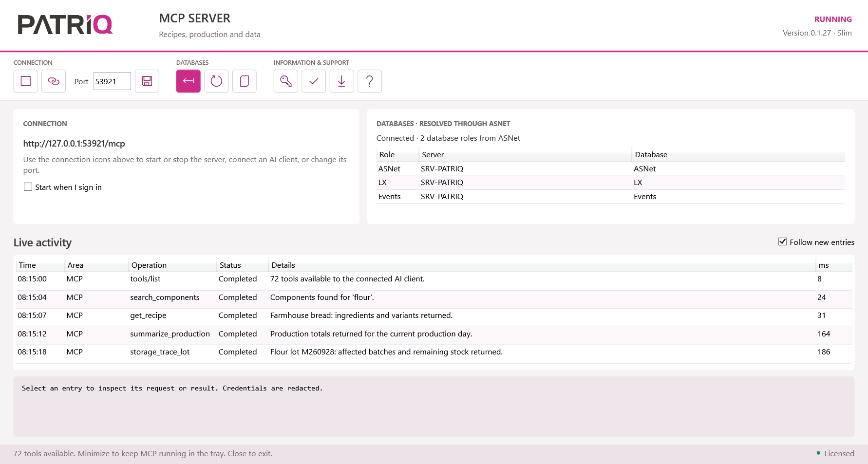Select the Events role row in the databases table

[611, 197]
